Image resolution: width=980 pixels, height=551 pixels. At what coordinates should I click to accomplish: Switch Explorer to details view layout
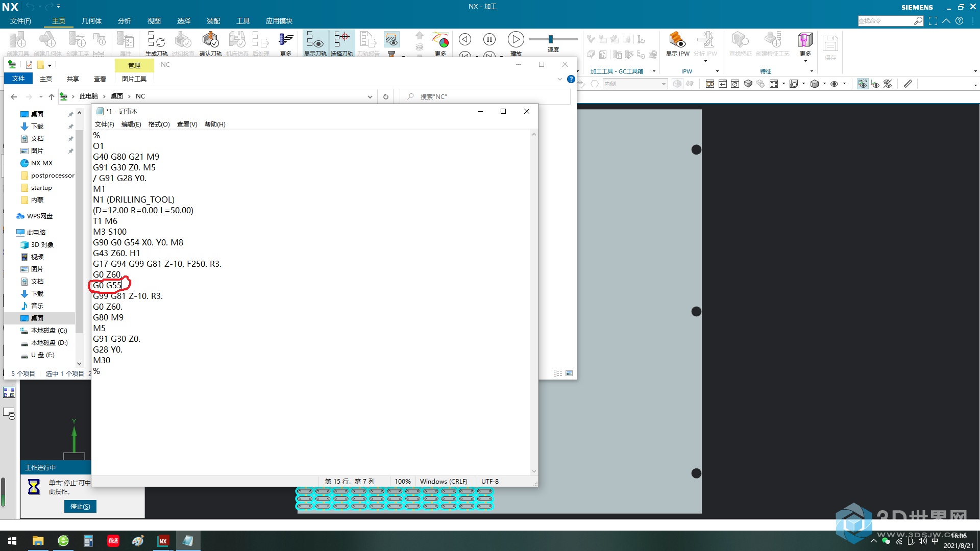(558, 373)
